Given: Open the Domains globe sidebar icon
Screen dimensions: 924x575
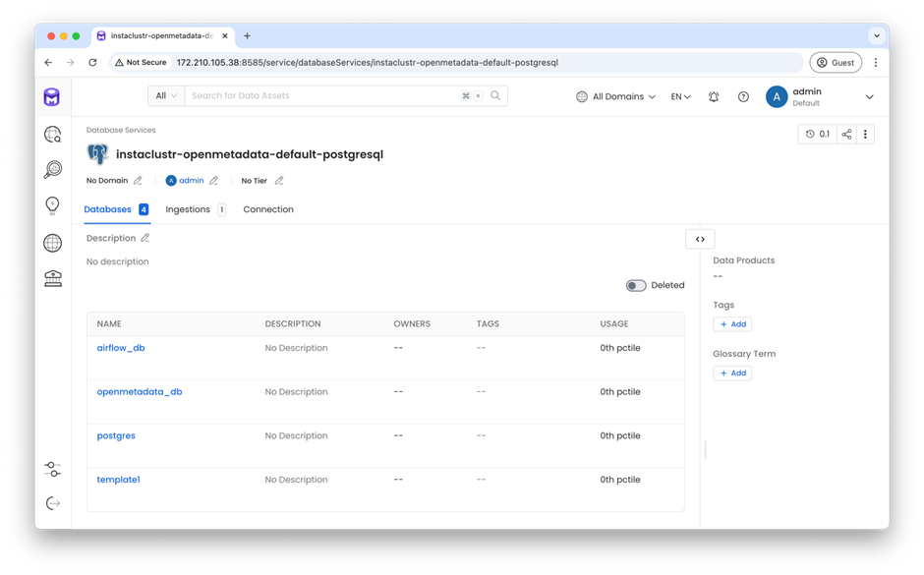Looking at the screenshot, I should tap(52, 243).
